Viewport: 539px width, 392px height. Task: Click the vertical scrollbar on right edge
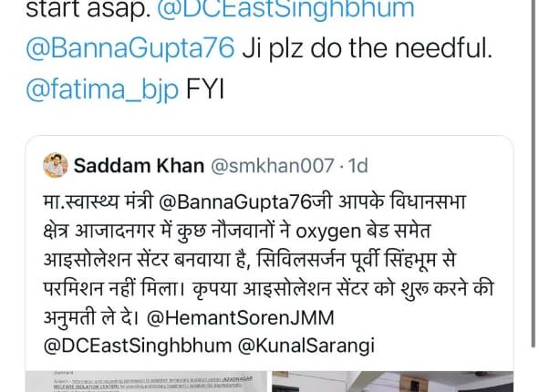(533, 171)
